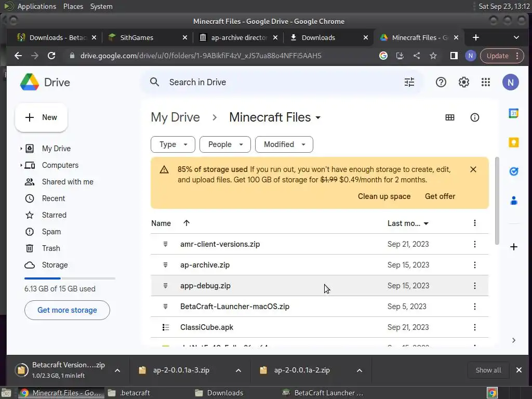Viewport: 532px width, 399px height.
Task: Open the Type filter dropdown
Action: pyautogui.click(x=172, y=144)
